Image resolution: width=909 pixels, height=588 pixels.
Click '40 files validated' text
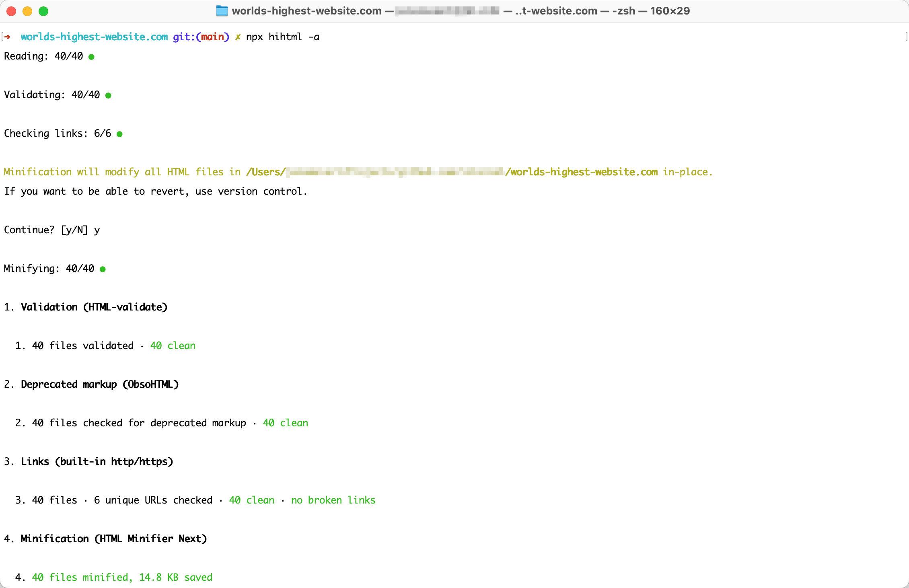click(83, 346)
